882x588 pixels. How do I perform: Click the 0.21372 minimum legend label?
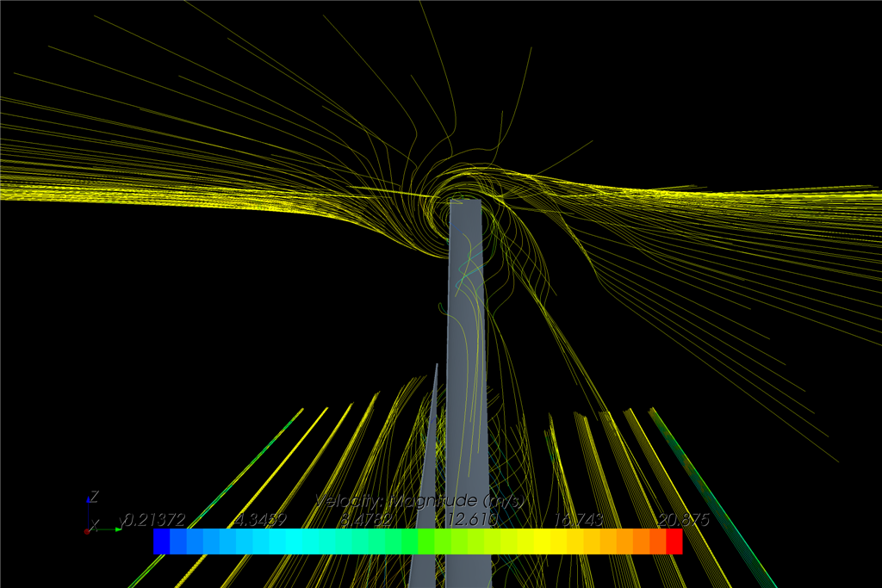pos(155,520)
